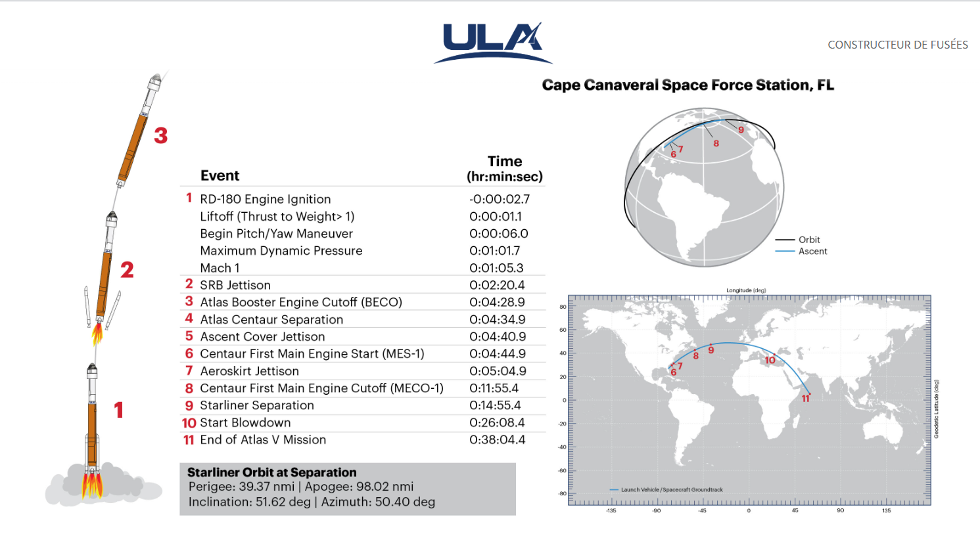Select the Starliner Separation time '0:14:55.4'

pyautogui.click(x=495, y=405)
